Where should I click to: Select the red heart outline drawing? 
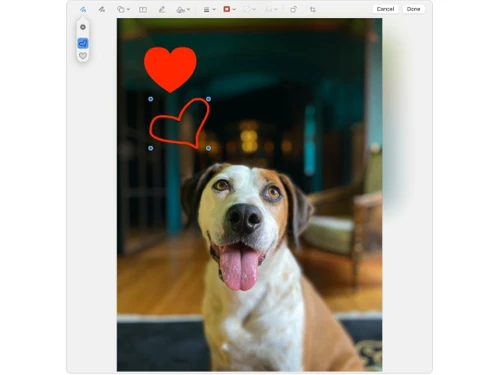tap(180, 123)
